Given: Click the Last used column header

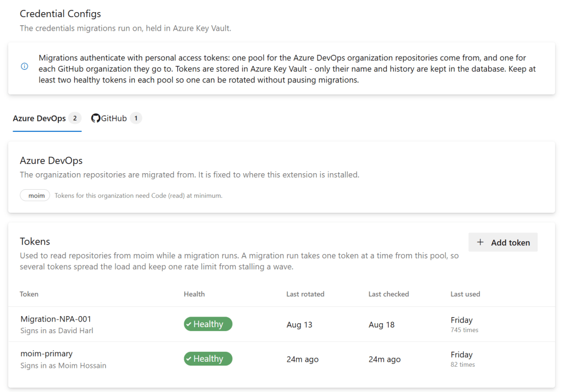Looking at the screenshot, I should (x=466, y=294).
